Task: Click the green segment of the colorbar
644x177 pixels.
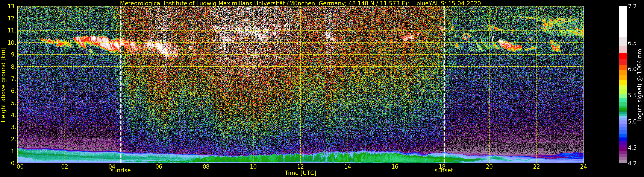Action: (623, 109)
